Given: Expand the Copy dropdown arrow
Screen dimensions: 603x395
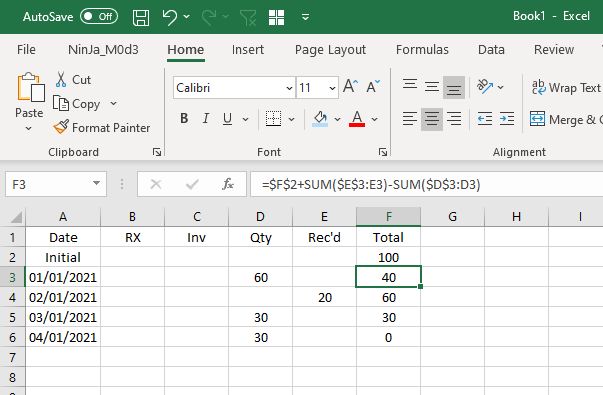Looking at the screenshot, I should [113, 103].
